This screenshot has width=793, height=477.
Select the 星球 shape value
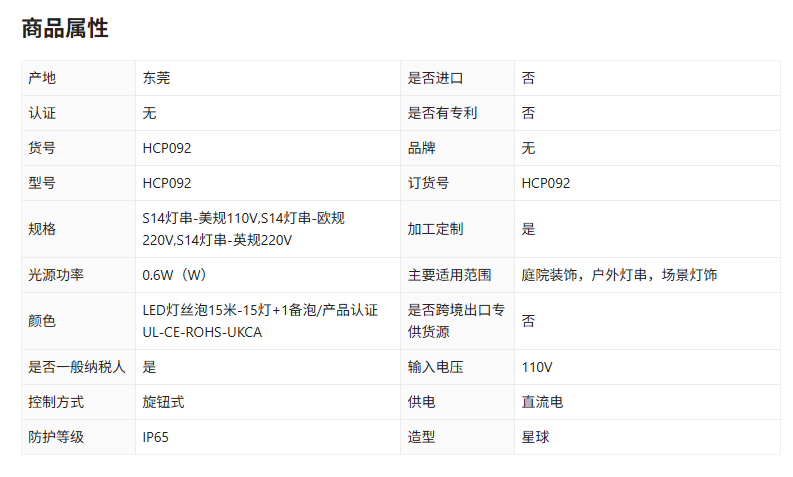click(x=535, y=437)
